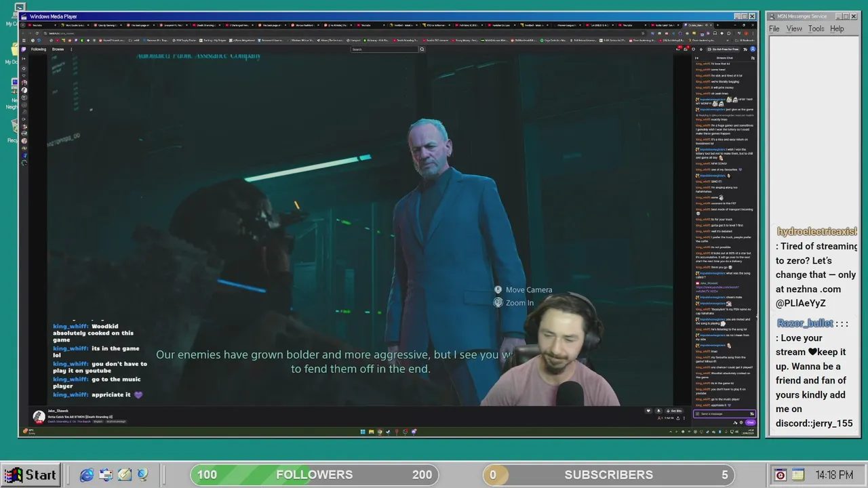Click the last quick launch network icon
The width and height of the screenshot is (868, 488).
coord(142,475)
